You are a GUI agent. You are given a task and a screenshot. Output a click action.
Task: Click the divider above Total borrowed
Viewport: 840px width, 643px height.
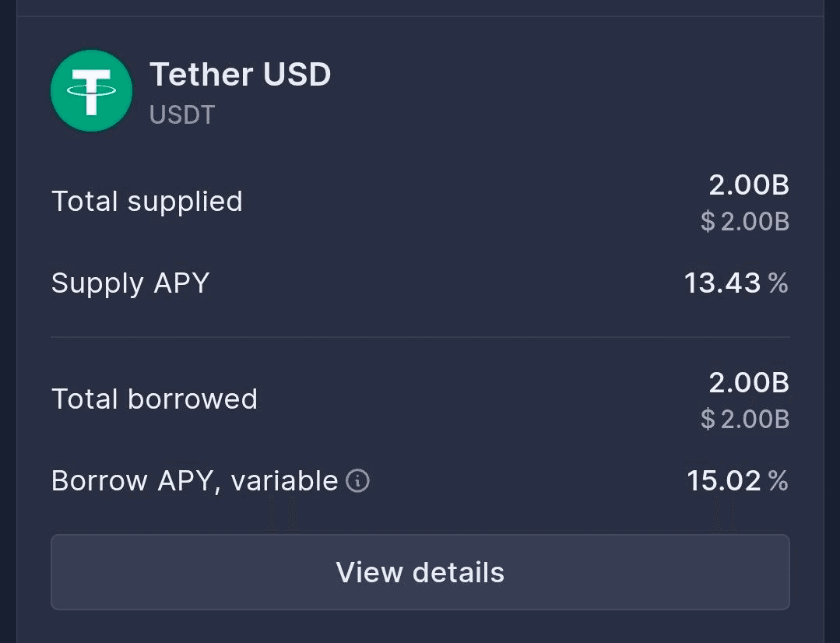pos(420,337)
